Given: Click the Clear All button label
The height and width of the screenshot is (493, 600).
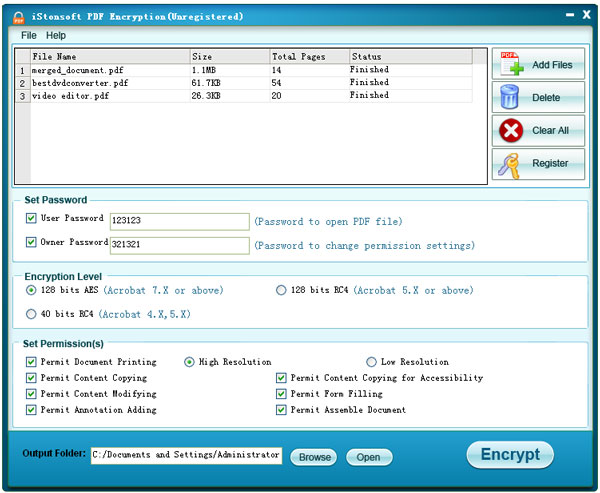Looking at the screenshot, I should 550,130.
